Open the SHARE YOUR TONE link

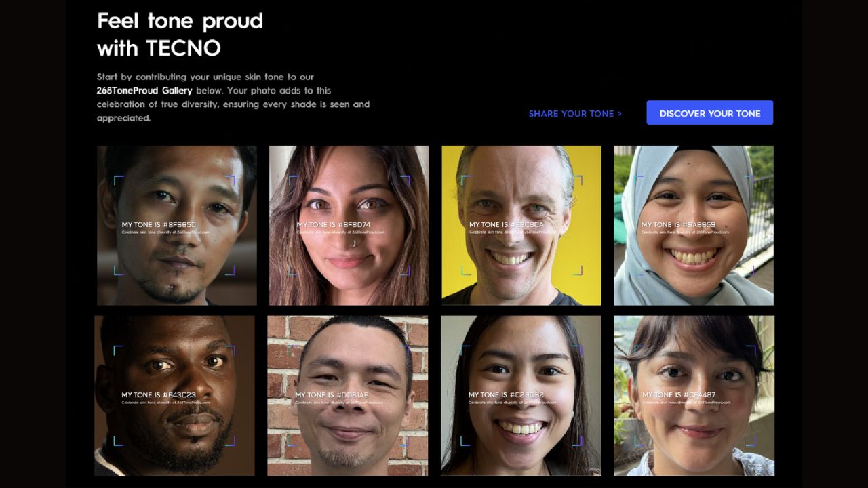(575, 114)
